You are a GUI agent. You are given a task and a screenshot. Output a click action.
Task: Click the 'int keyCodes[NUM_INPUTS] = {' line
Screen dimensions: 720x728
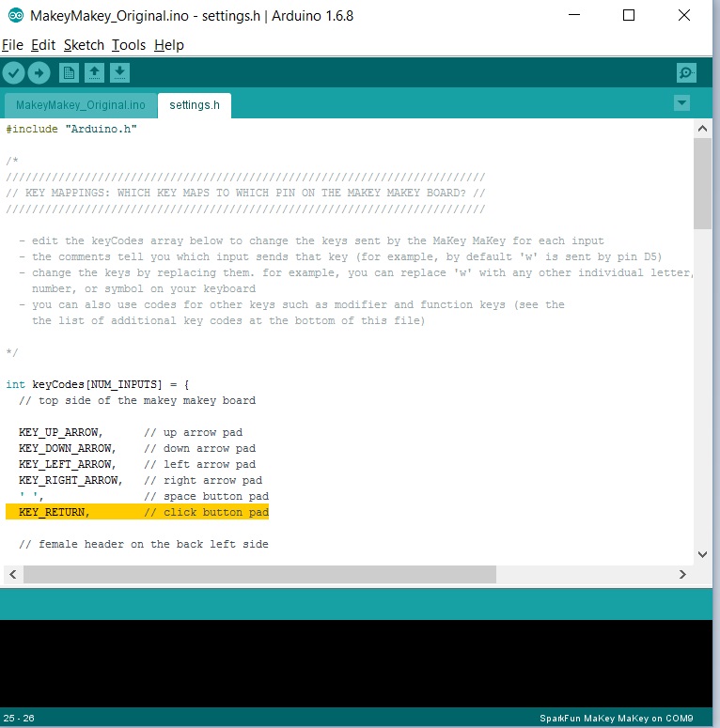(x=97, y=384)
